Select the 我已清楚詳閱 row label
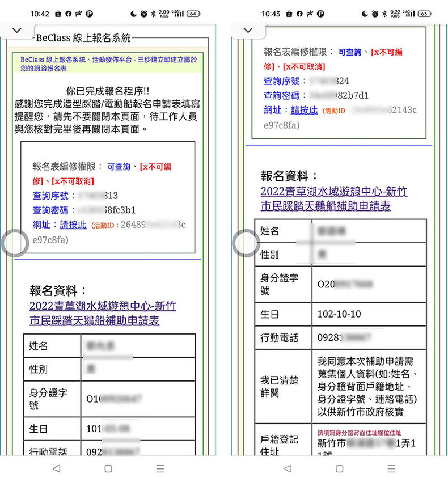The image size is (448, 482). (x=279, y=386)
